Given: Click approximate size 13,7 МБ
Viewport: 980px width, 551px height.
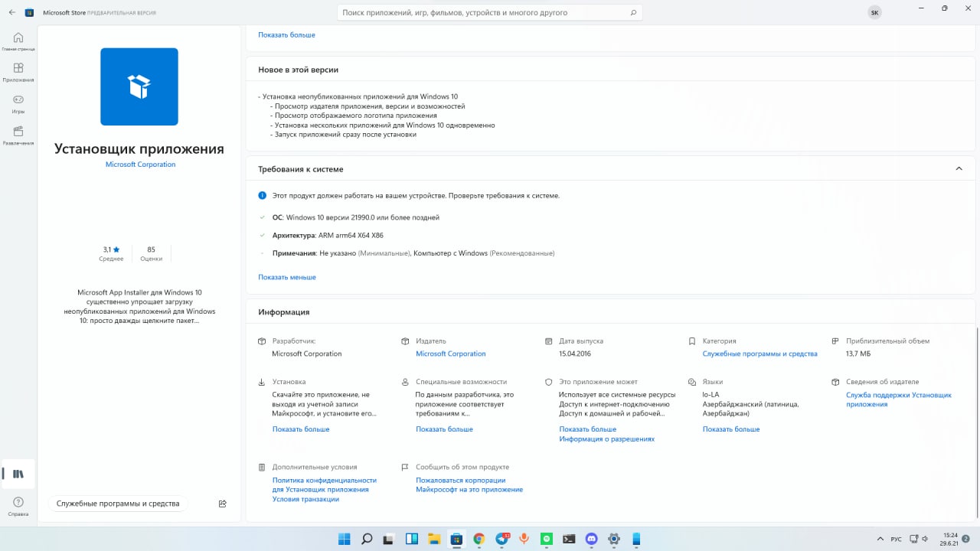Looking at the screenshot, I should [858, 354].
